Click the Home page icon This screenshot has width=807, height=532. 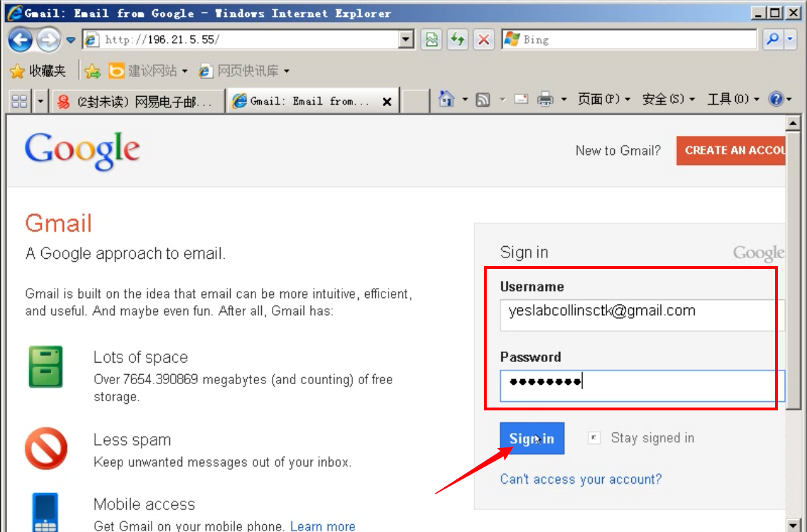pyautogui.click(x=446, y=99)
